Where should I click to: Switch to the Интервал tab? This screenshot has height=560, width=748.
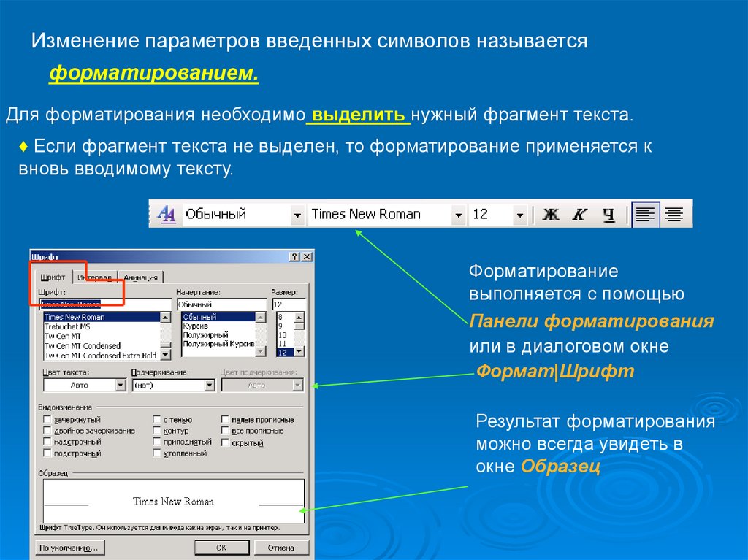[95, 277]
